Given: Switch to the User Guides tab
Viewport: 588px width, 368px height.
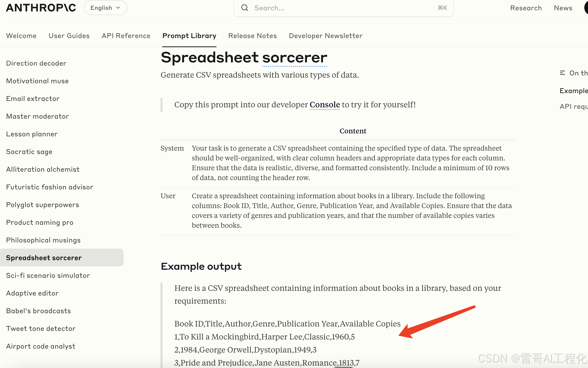Looking at the screenshot, I should click(69, 36).
